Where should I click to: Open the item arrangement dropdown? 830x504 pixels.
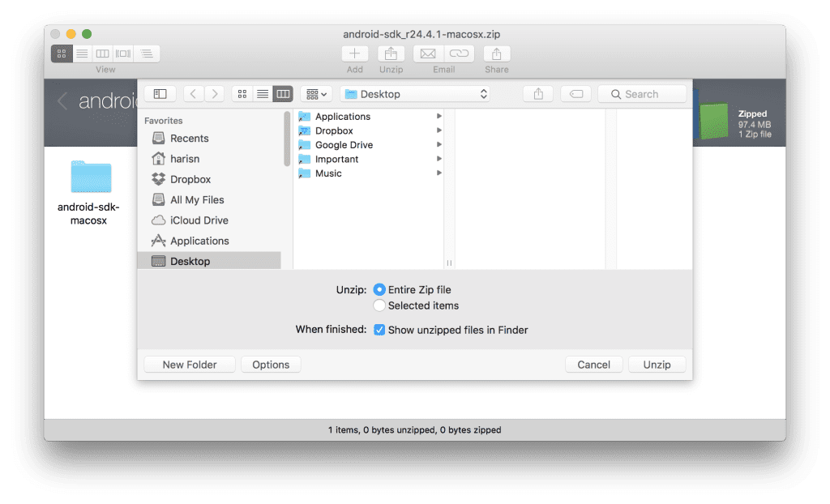(315, 93)
